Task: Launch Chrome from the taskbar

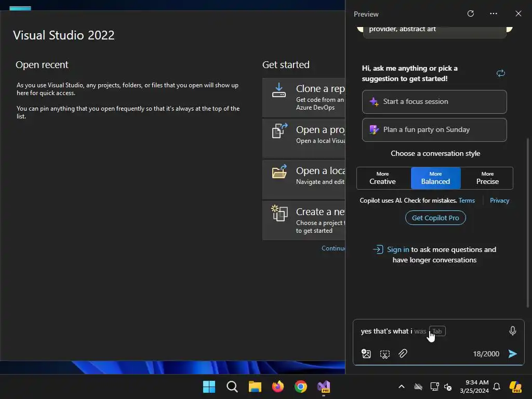Action: click(x=301, y=387)
